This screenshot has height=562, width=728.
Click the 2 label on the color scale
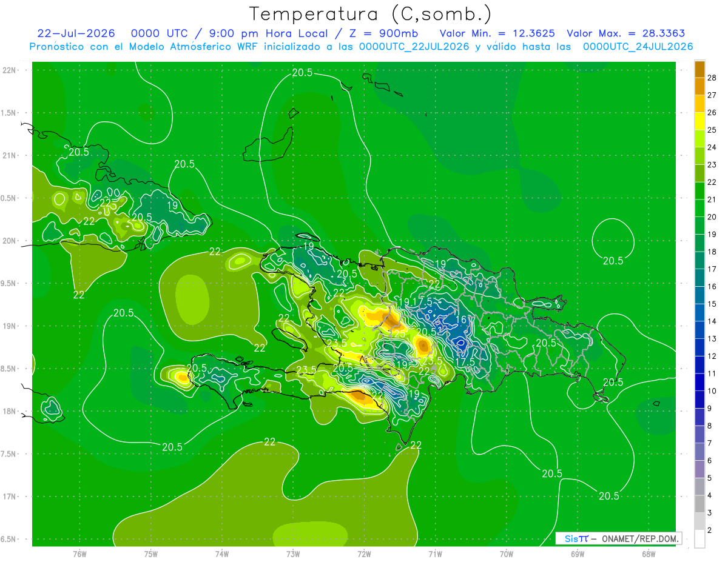point(710,530)
